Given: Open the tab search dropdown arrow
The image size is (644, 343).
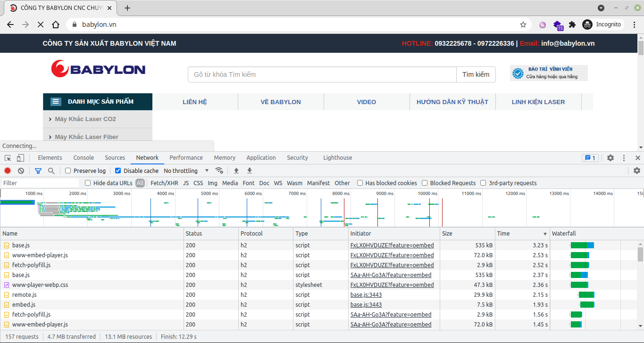Looking at the screenshot, I should [601, 8].
